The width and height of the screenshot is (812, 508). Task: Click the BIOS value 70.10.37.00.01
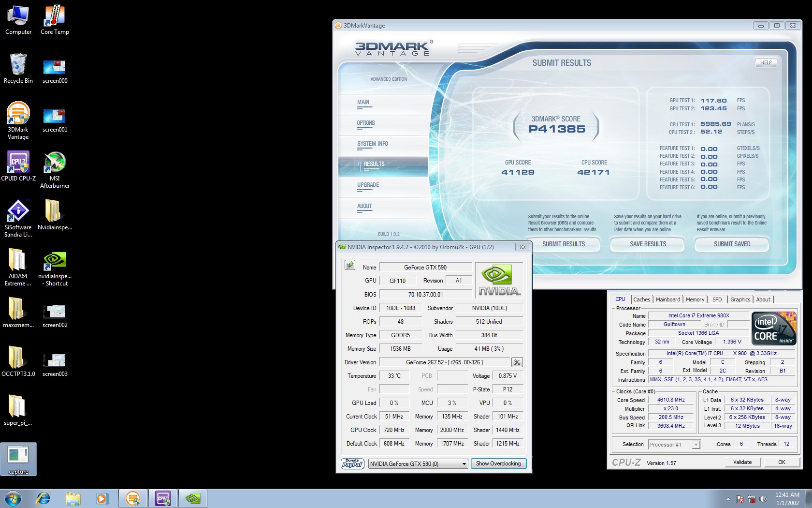click(x=425, y=294)
